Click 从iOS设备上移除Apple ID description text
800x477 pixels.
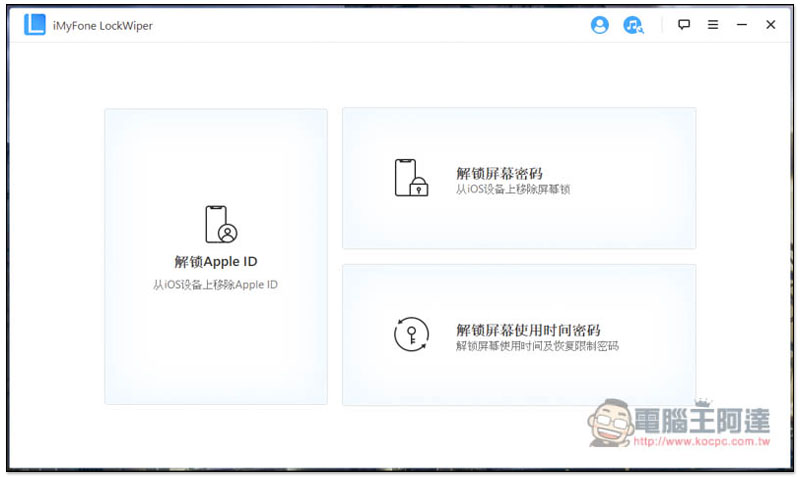click(215, 285)
